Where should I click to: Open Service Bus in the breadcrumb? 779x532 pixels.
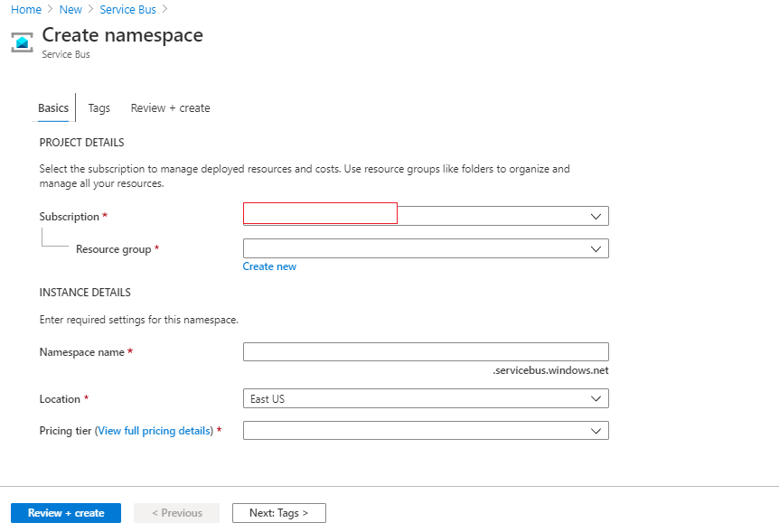(127, 9)
